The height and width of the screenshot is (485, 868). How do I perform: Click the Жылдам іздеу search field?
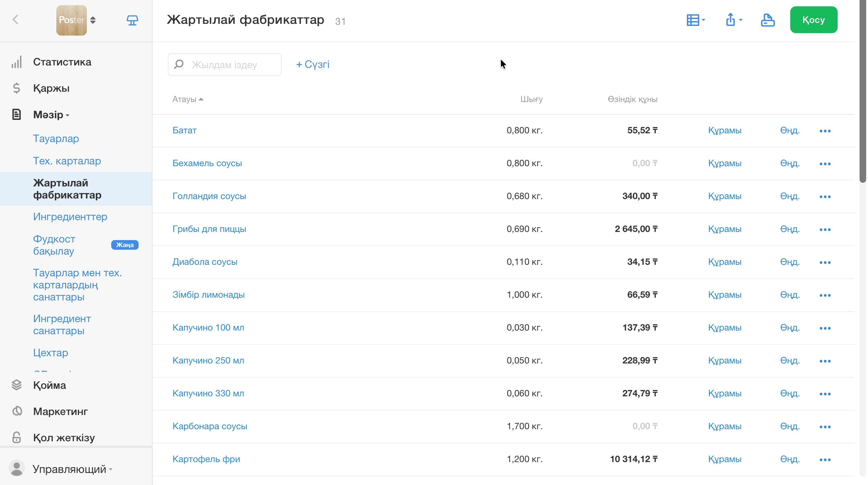225,65
